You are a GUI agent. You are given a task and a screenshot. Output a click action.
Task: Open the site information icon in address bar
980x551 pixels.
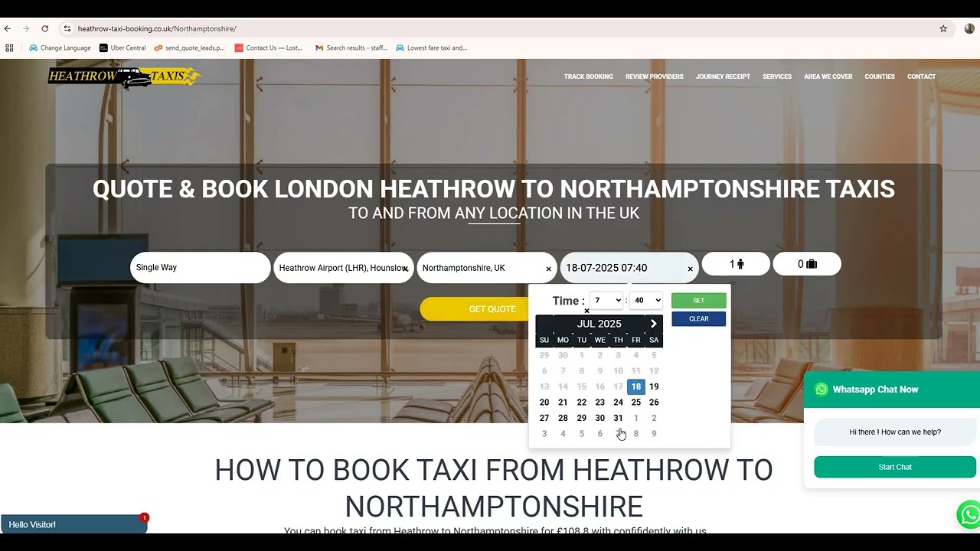(67, 28)
